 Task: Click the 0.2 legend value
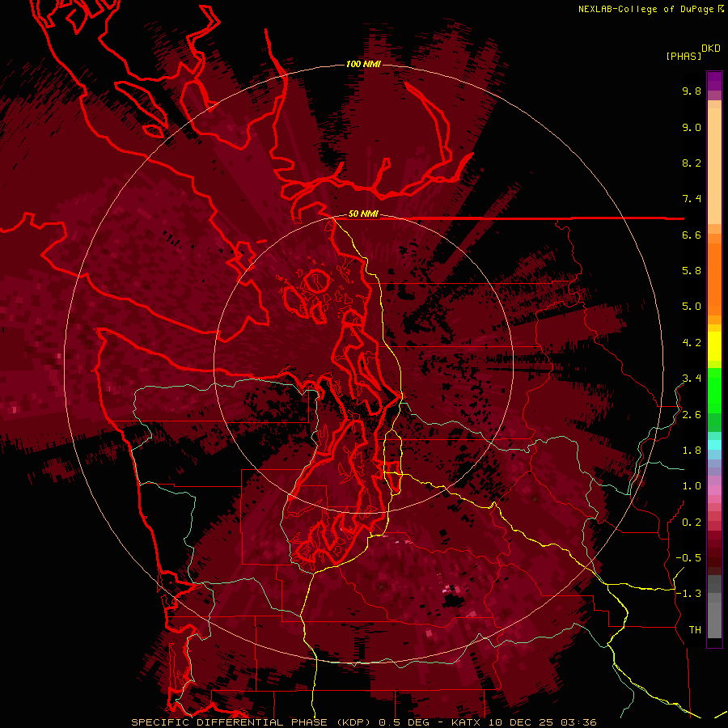[x=692, y=523]
